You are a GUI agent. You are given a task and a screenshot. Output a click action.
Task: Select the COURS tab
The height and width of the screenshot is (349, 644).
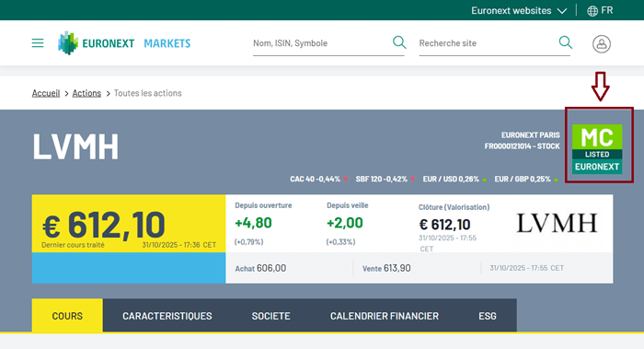pos(67,316)
